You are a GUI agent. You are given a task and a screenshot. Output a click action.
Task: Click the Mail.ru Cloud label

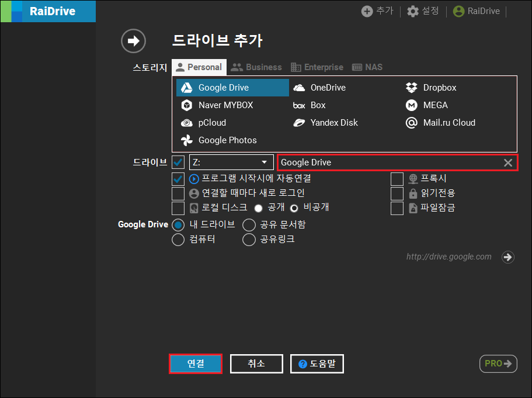pyautogui.click(x=449, y=123)
